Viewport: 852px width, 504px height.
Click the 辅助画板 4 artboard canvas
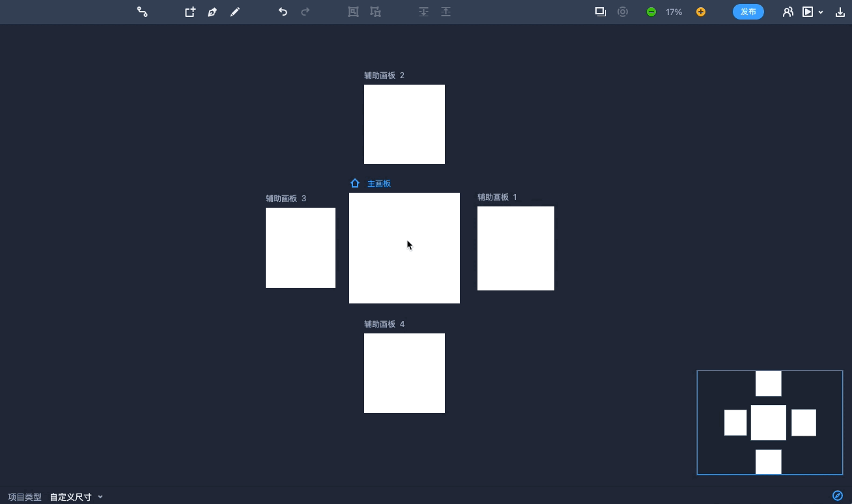(404, 373)
